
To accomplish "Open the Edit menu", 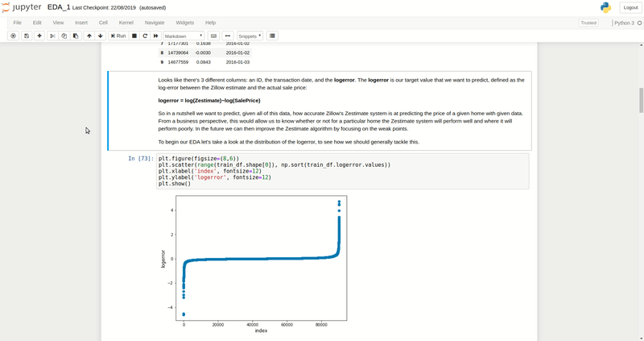I will 37,23.
